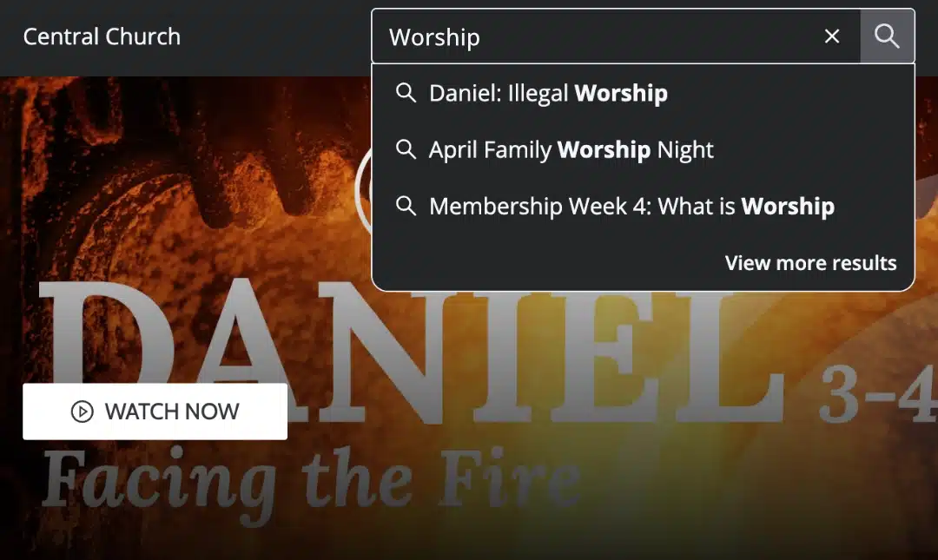Go to Central Church home title
This screenshot has width=938, height=560.
(x=102, y=36)
